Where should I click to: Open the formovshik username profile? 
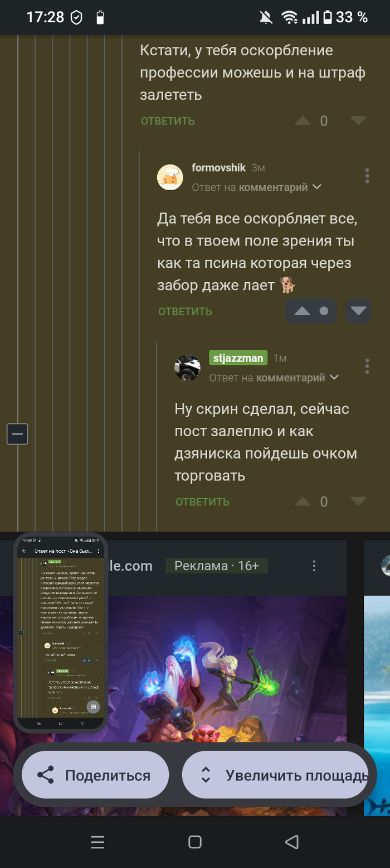[218, 167]
